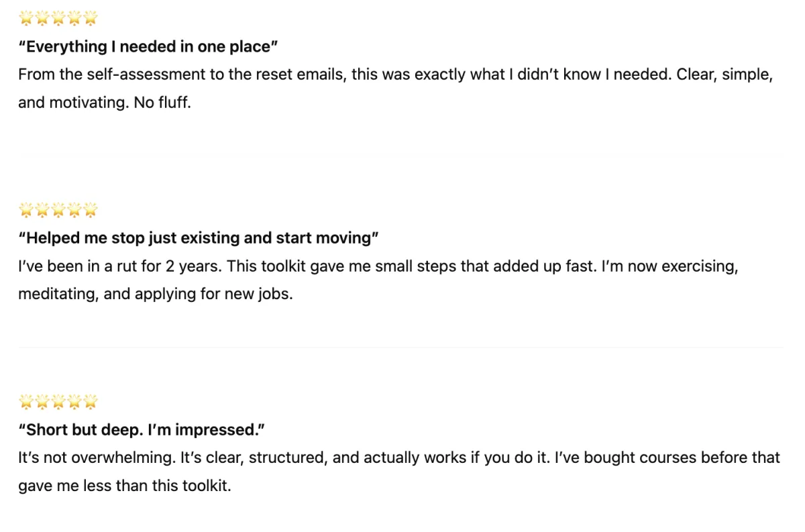This screenshot has height=532, width=805.
Task: Click fifth star of "Everything I needed" review
Action: tap(91, 18)
